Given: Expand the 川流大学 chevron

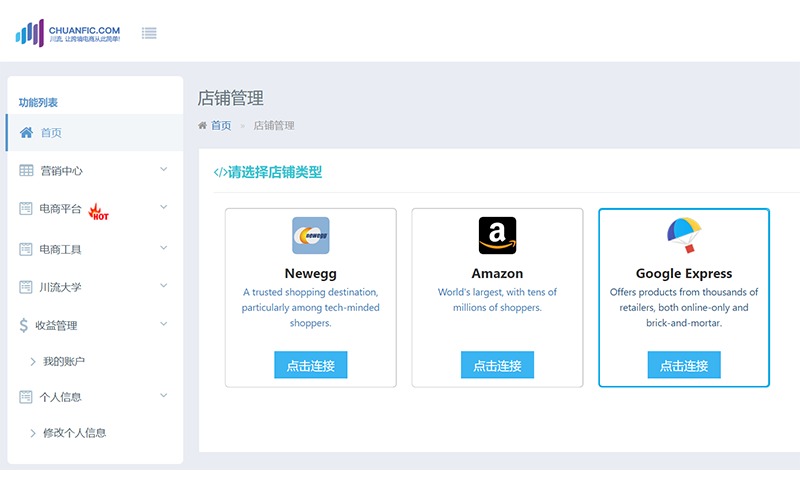Looking at the screenshot, I should tap(163, 286).
